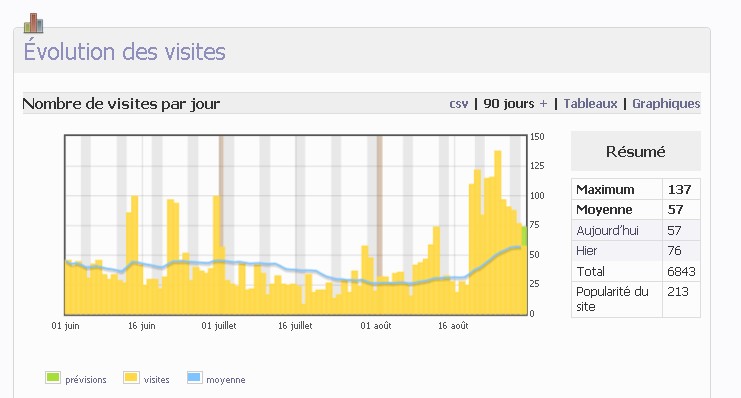741x398 pixels.
Task: Click the brown marker column near 01 août
Action: tap(379, 206)
